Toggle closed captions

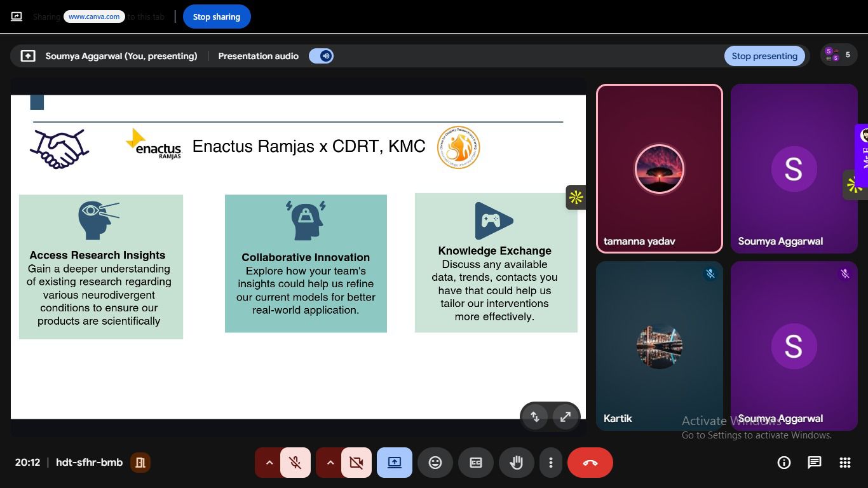(476, 463)
